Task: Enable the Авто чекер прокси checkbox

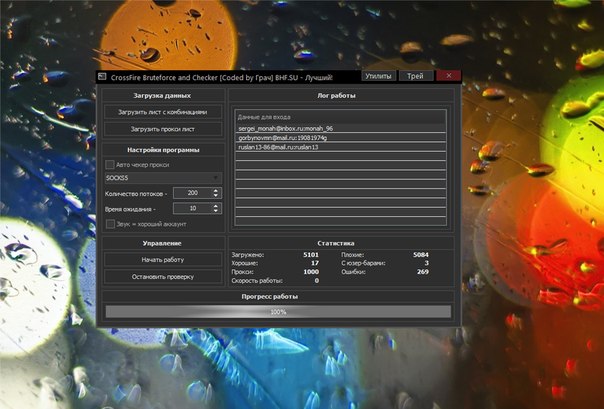Action: pyautogui.click(x=110, y=164)
